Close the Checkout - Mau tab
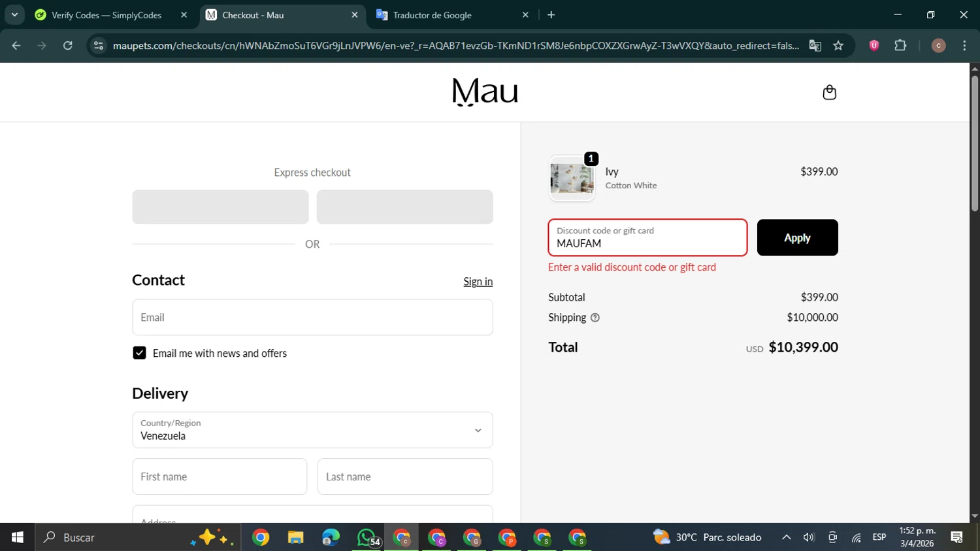The width and height of the screenshot is (980, 551). click(x=355, y=15)
